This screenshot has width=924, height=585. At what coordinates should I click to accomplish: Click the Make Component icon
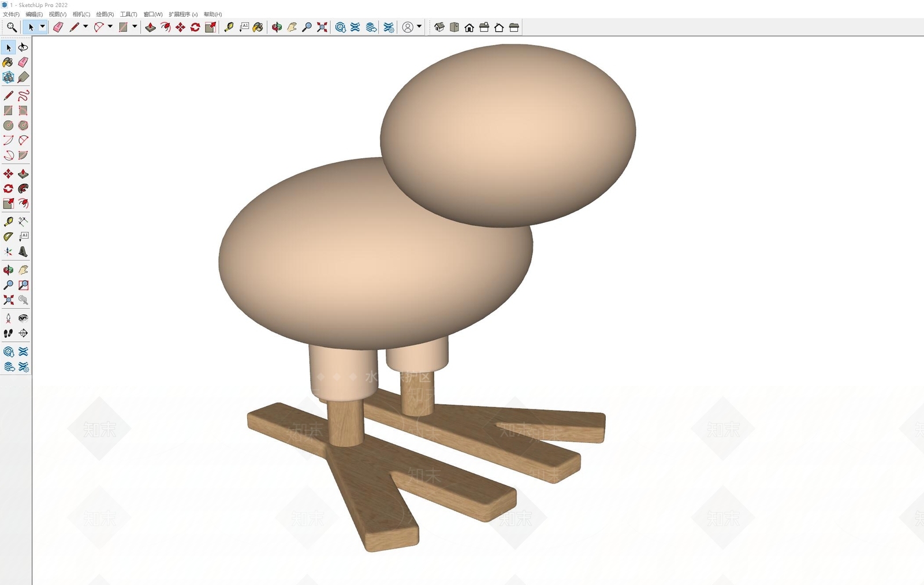pos(8,77)
